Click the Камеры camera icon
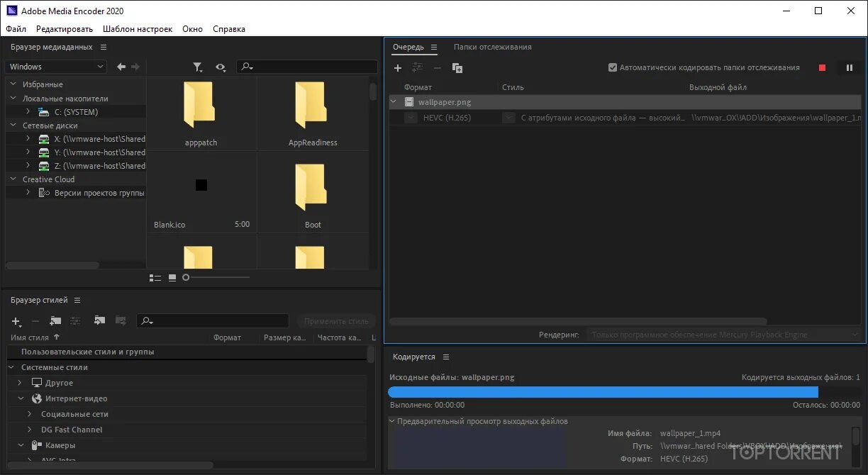The width and height of the screenshot is (868, 475). point(37,445)
